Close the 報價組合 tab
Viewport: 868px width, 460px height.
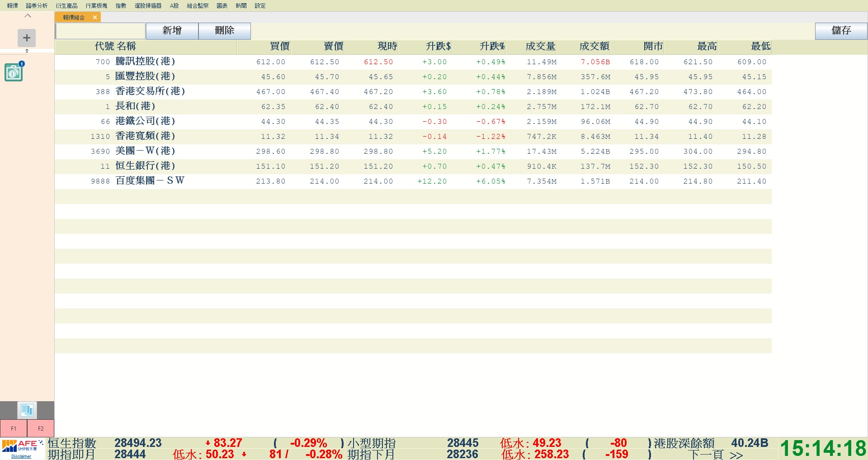click(x=95, y=17)
